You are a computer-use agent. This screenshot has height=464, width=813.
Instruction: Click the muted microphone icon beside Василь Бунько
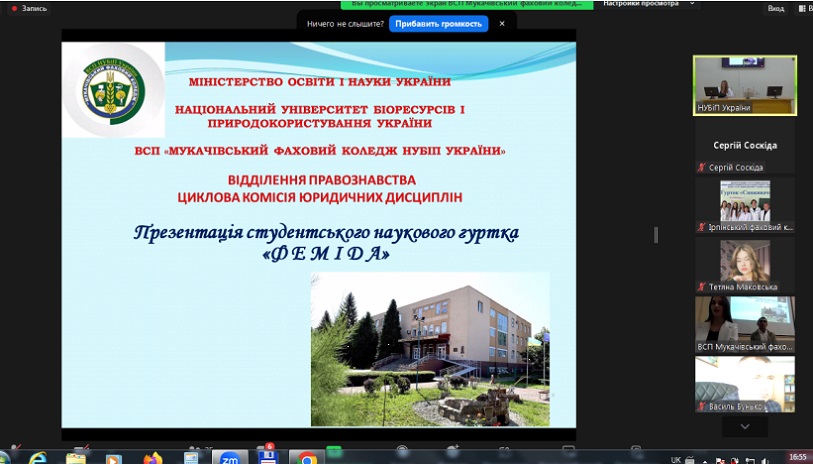(x=702, y=406)
